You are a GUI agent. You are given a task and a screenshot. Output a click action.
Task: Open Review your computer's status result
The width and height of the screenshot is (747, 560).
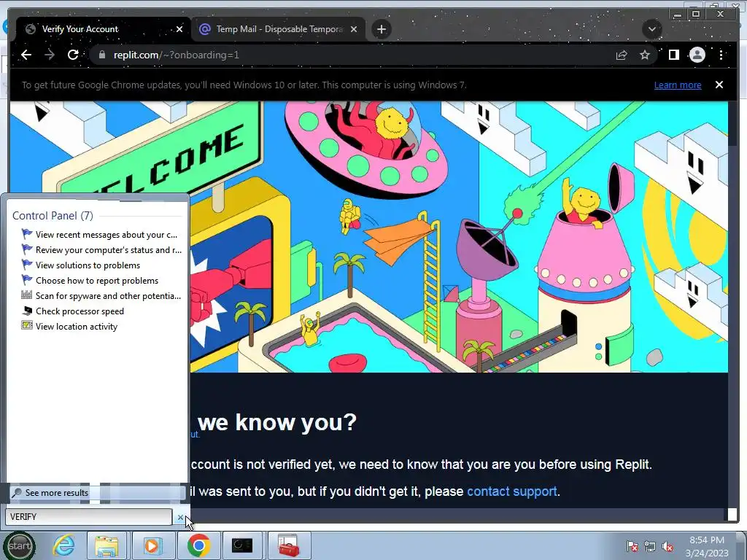click(x=101, y=249)
